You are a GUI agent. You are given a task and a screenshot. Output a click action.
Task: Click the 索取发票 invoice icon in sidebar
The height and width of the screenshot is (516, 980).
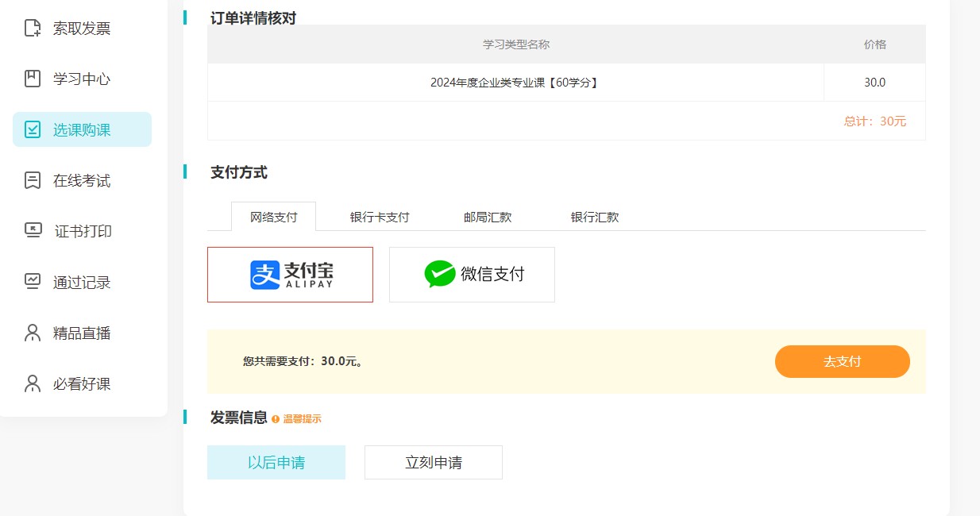33,29
